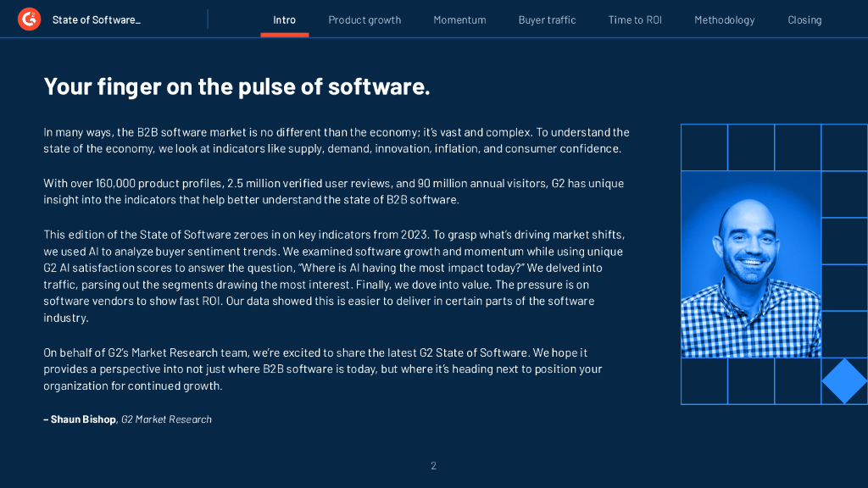The image size is (868, 488).
Task: Switch to the Product growth tab
Action: tap(364, 19)
